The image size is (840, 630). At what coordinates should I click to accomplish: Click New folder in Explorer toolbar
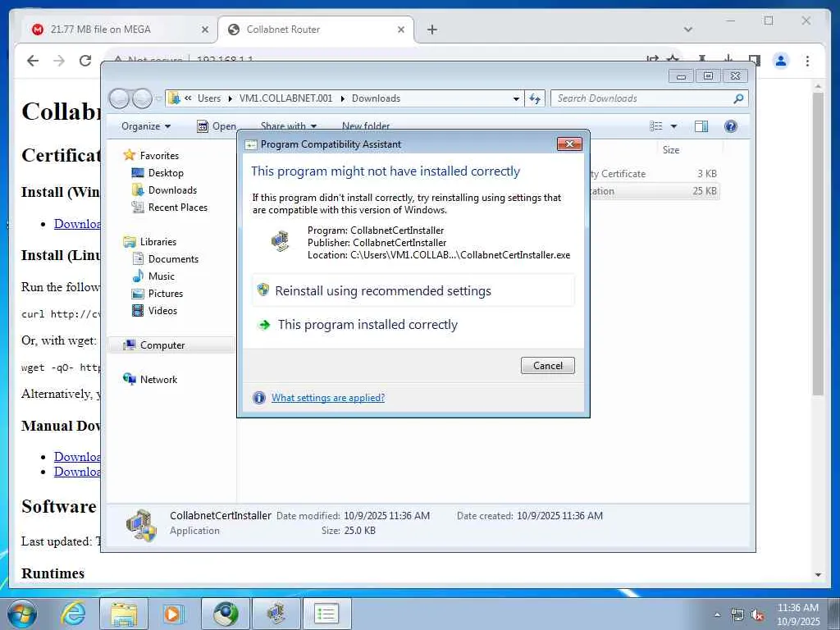pos(366,126)
